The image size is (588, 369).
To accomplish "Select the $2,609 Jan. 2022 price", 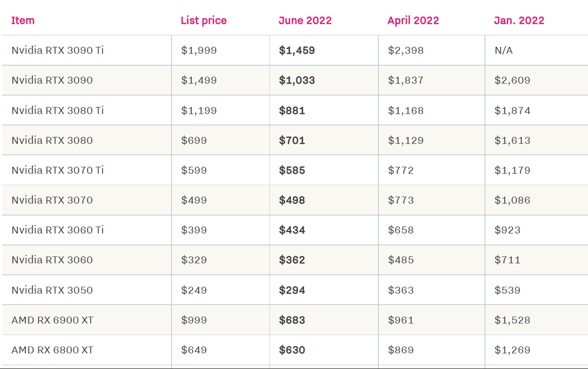I will coord(512,80).
